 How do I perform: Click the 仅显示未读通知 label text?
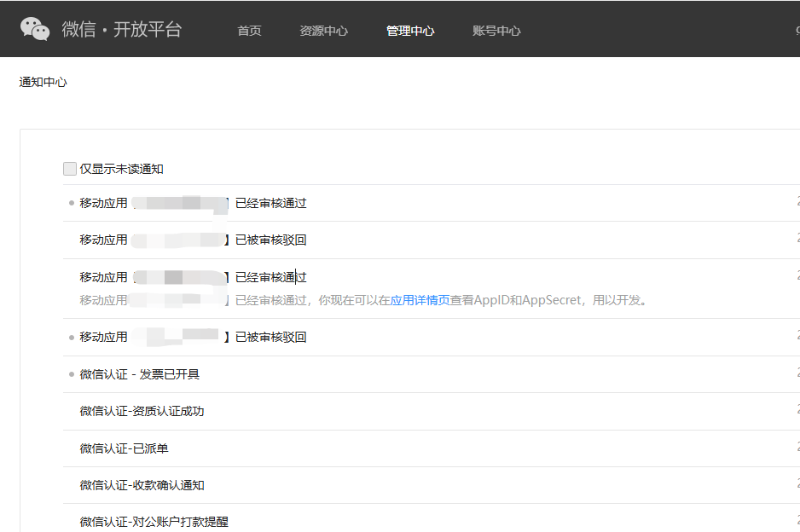click(x=121, y=169)
